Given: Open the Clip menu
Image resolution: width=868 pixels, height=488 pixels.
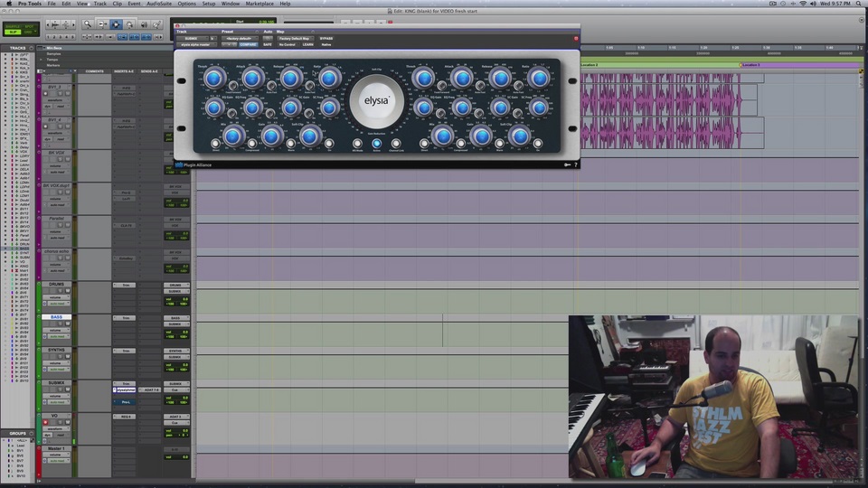Looking at the screenshot, I should tap(118, 4).
